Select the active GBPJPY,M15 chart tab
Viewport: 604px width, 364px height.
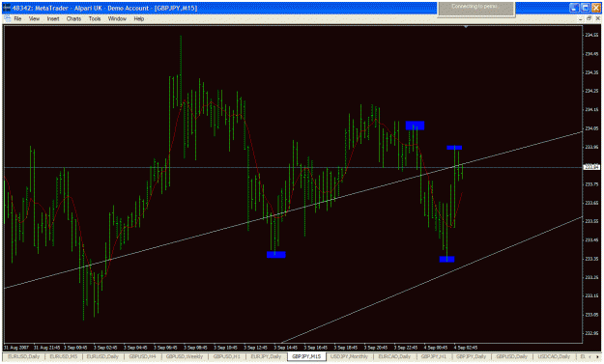pos(306,356)
